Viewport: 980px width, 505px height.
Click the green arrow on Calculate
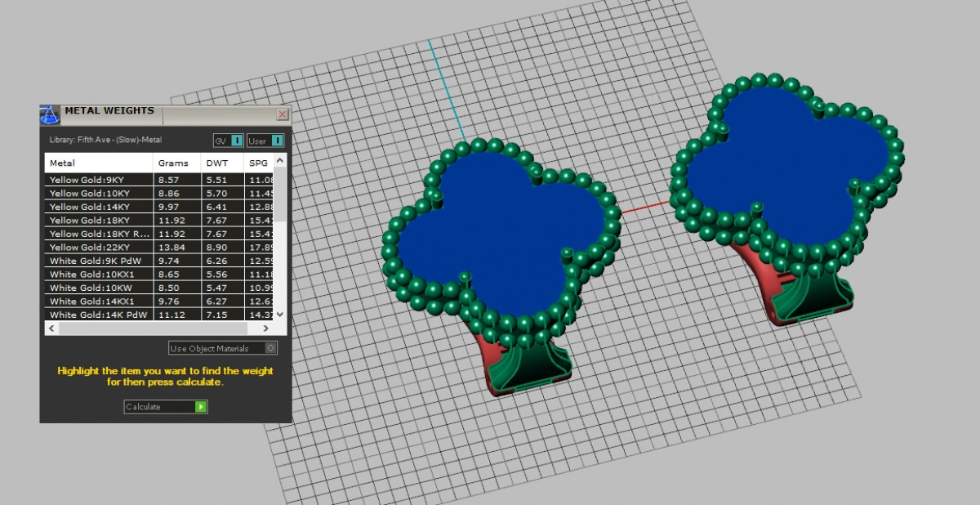coord(201,406)
